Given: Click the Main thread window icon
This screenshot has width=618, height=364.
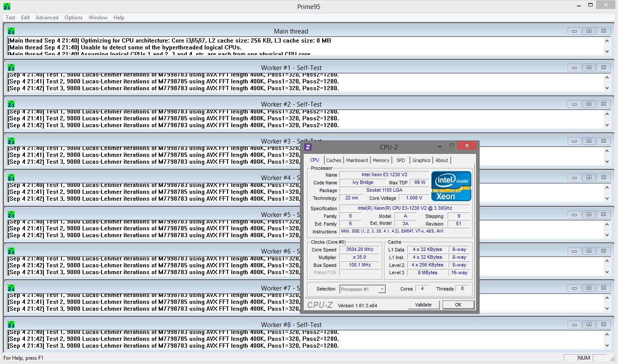Looking at the screenshot, I should [11, 31].
